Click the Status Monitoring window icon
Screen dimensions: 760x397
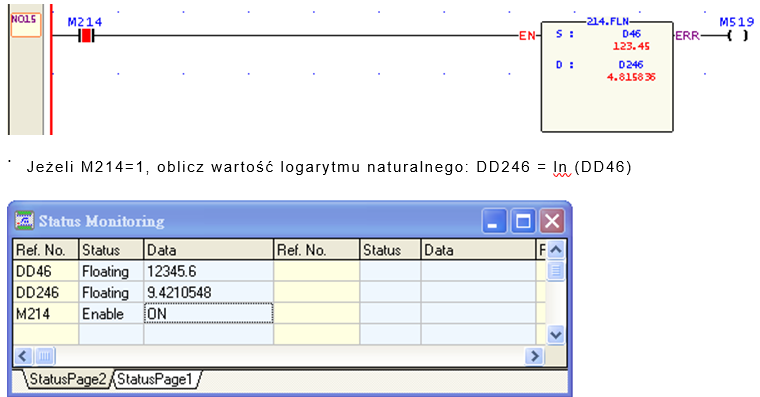pos(24,221)
